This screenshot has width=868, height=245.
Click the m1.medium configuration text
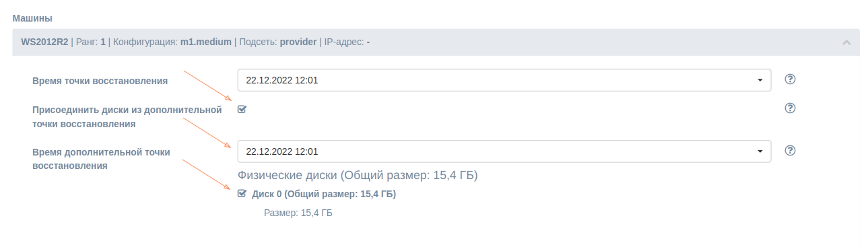(x=206, y=42)
